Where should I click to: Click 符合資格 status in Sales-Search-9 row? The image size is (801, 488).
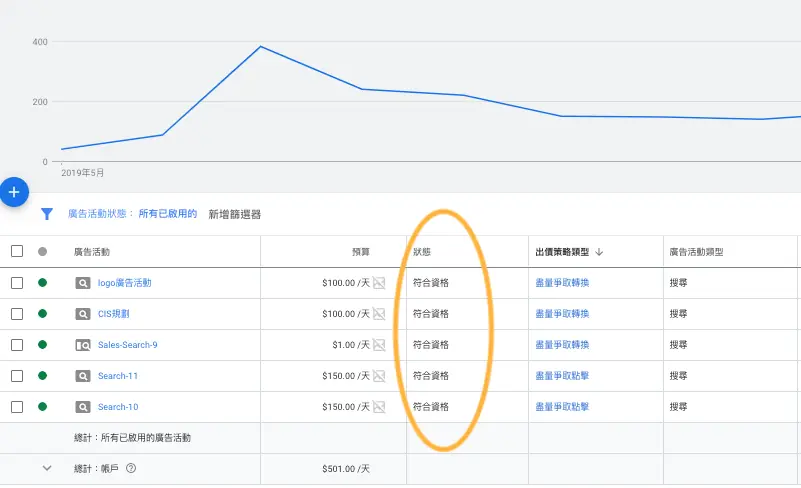point(431,345)
